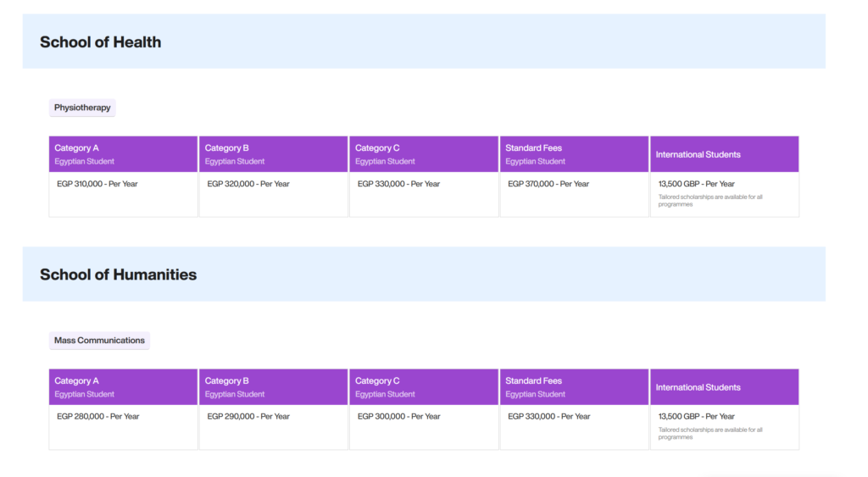This screenshot has width=868, height=477.
Task: Click Physiotherapy International Students header
Action: [x=724, y=154]
